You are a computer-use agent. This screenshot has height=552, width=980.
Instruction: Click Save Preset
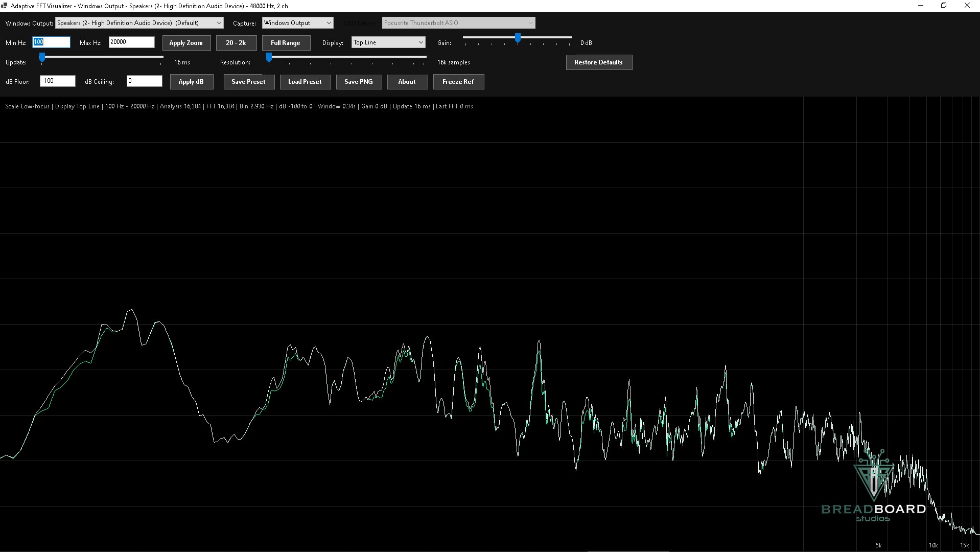coord(249,82)
